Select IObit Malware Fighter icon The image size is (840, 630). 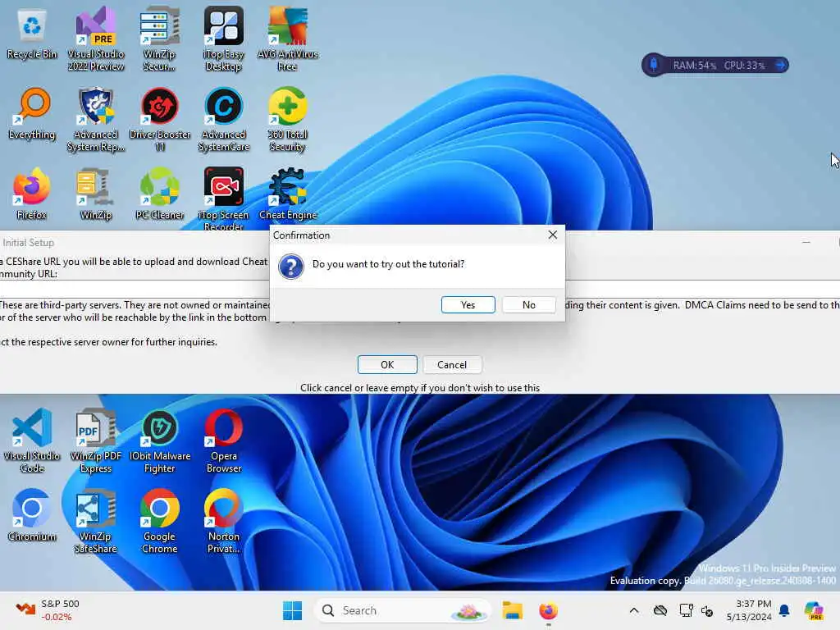[x=160, y=441]
